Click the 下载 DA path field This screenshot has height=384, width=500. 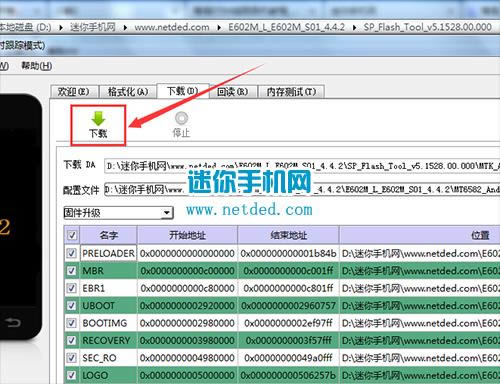pyautogui.click(x=302, y=166)
